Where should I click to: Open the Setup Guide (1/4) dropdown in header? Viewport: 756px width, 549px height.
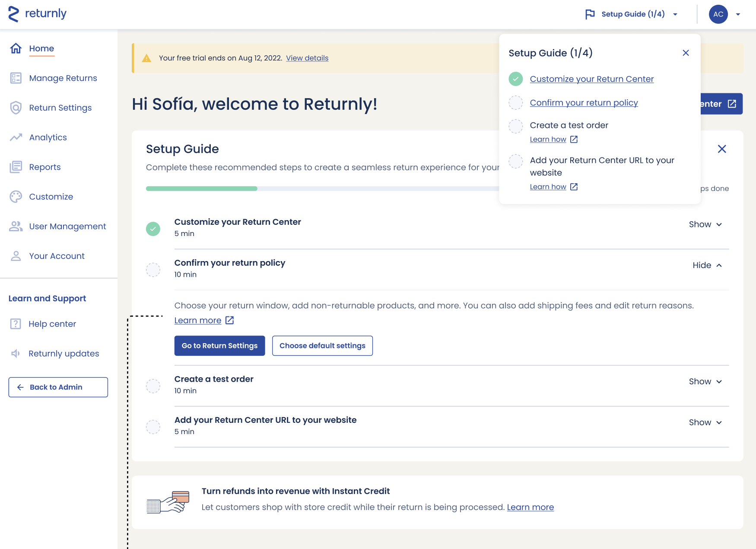click(x=631, y=14)
